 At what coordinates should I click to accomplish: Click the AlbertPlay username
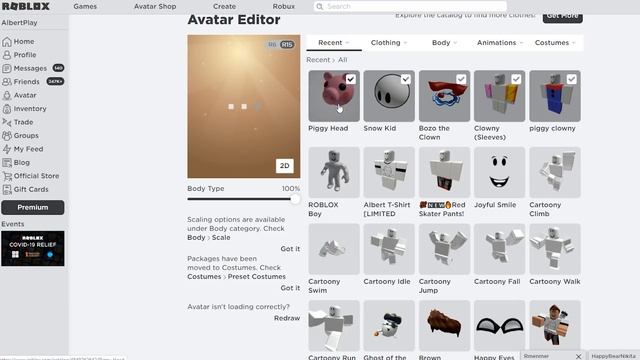19,23
